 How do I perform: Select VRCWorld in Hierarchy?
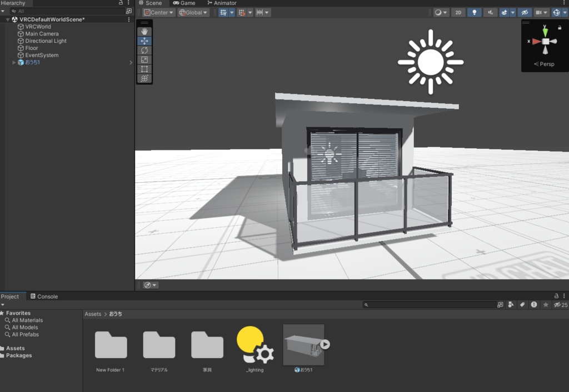pyautogui.click(x=38, y=27)
